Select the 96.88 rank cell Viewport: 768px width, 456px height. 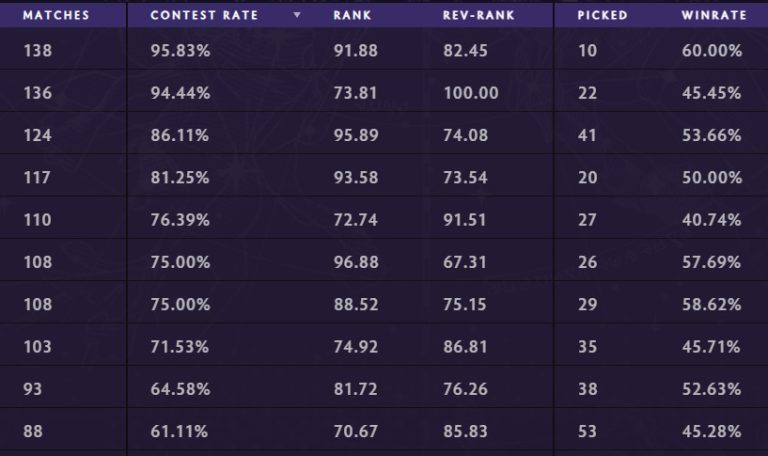(355, 263)
